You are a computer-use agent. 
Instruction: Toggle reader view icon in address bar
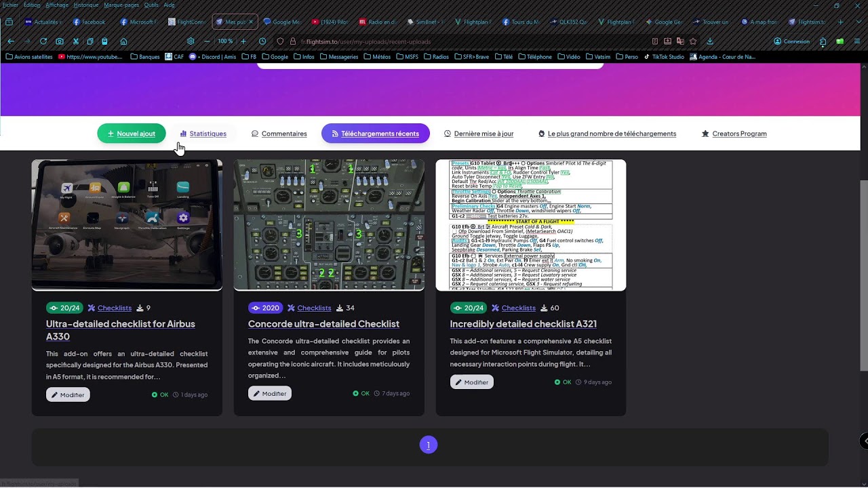coord(654,41)
